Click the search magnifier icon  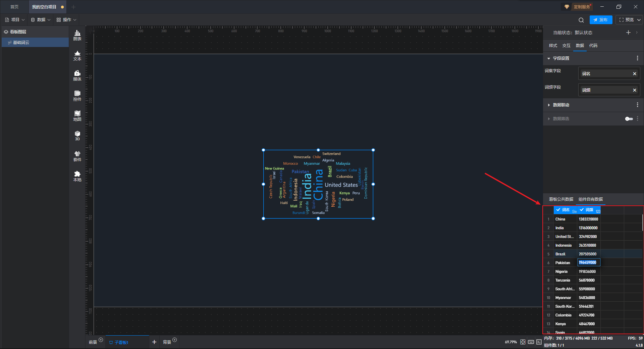(x=581, y=20)
